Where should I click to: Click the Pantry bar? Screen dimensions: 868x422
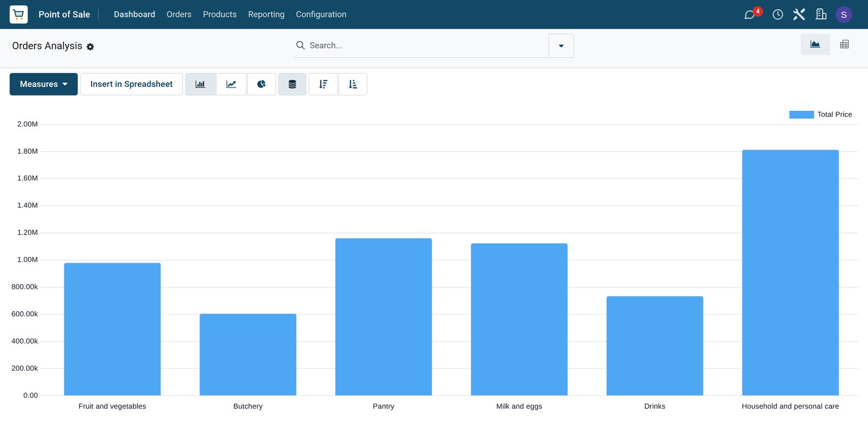pos(384,317)
